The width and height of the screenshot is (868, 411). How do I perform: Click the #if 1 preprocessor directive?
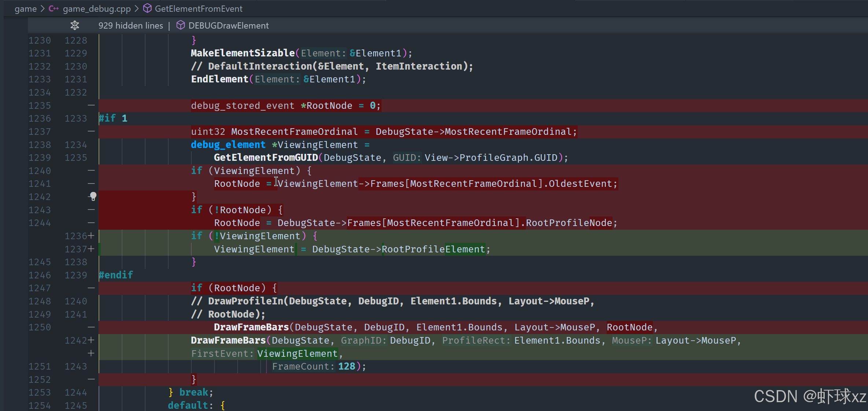click(113, 118)
